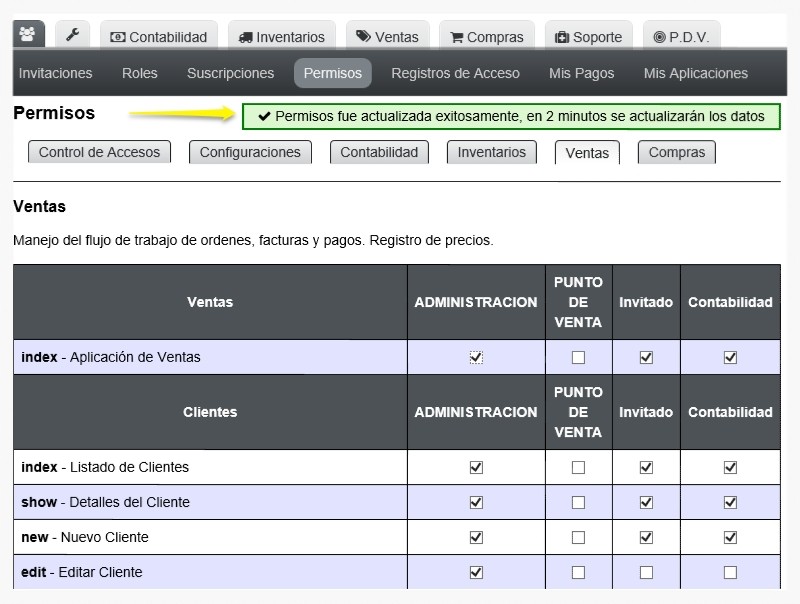Enable PUNTO DE VENTA for Detalles del Cliente
800x604 pixels.
578,502
